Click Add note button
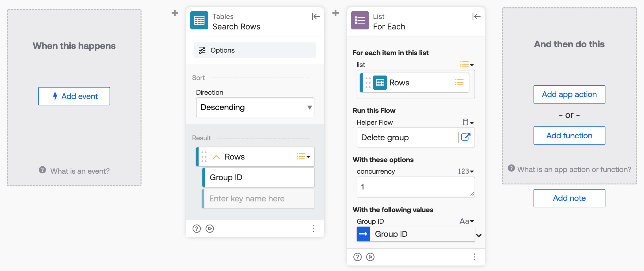This screenshot has height=271, width=644. pos(569,198)
